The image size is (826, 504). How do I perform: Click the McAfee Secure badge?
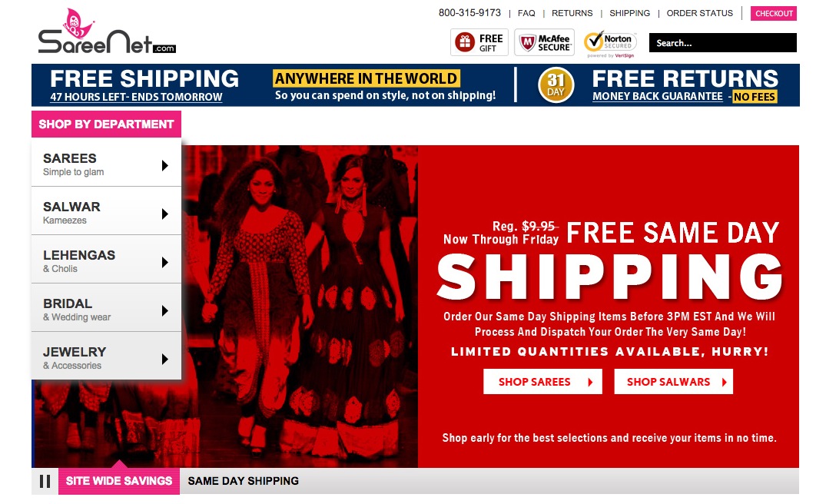[544, 43]
